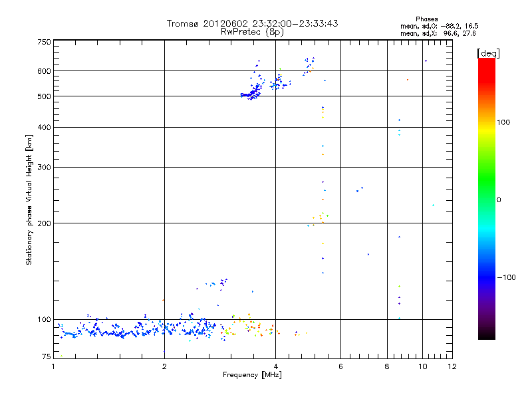
Task: Click the 'mean, sd,X: 96.6, 27.6' line
Action: click(438, 33)
